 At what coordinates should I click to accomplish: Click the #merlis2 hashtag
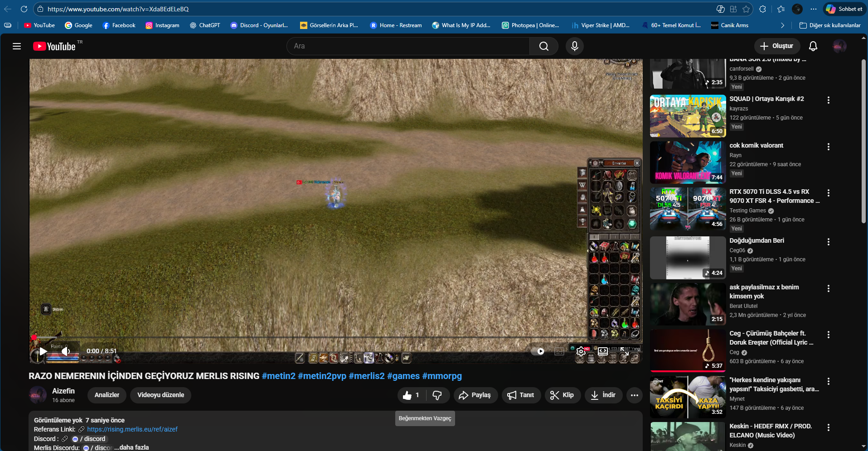[367, 376]
